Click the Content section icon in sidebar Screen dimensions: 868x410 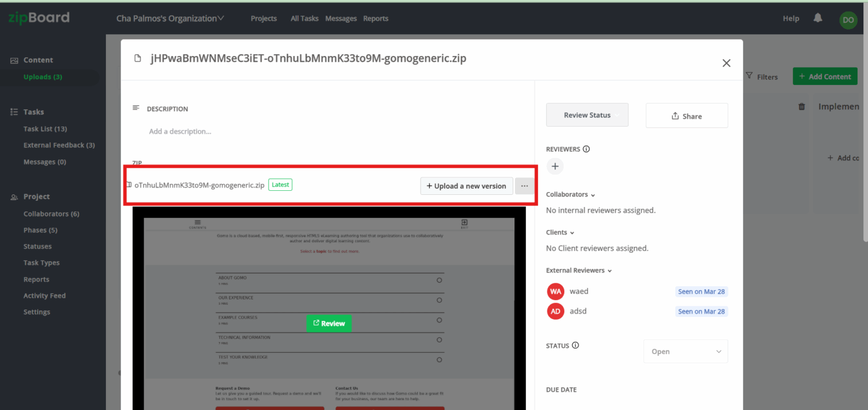[14, 60]
